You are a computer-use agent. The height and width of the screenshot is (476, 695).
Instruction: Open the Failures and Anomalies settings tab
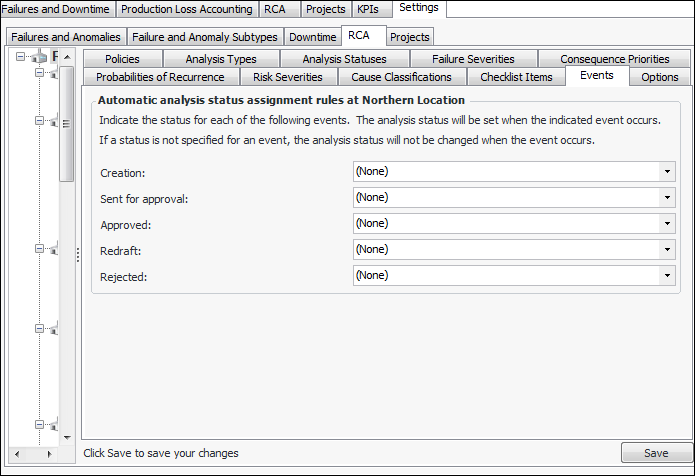tap(66, 37)
